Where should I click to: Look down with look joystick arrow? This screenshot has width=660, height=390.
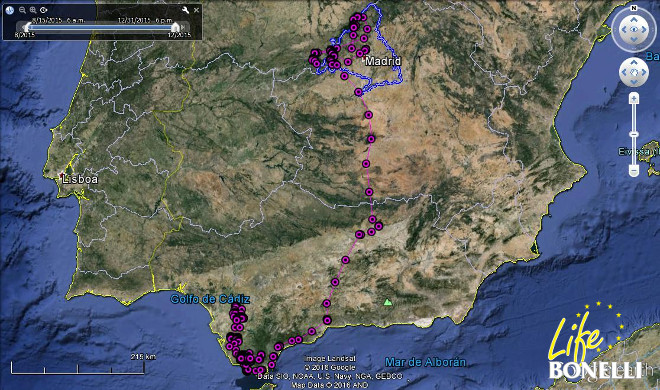coord(633,40)
